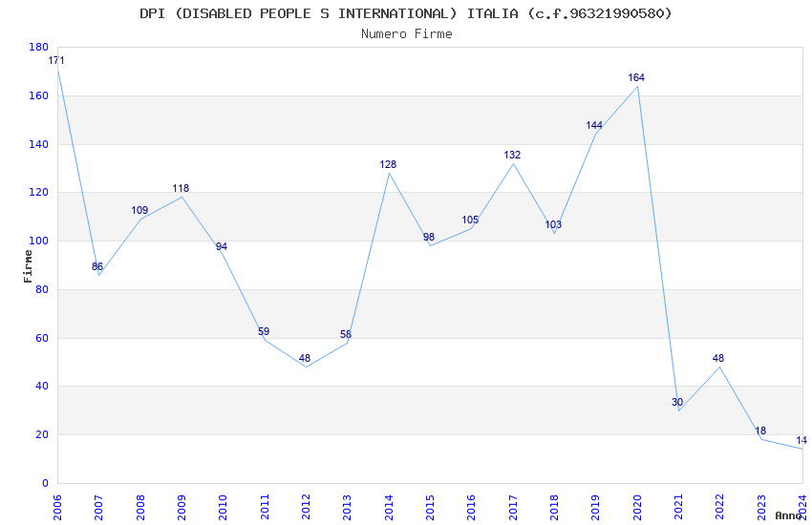Click x-axis year 2010
This screenshot has height=525, width=812.
coord(223,508)
